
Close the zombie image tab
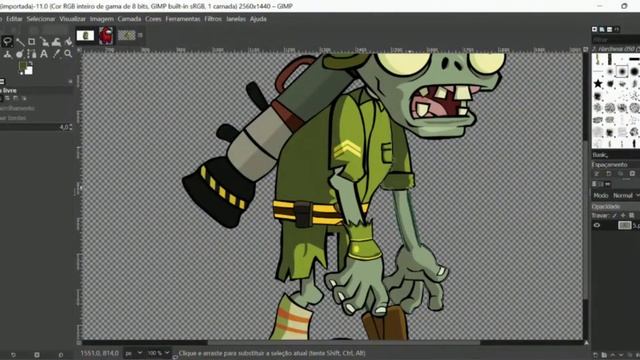pos(140,36)
